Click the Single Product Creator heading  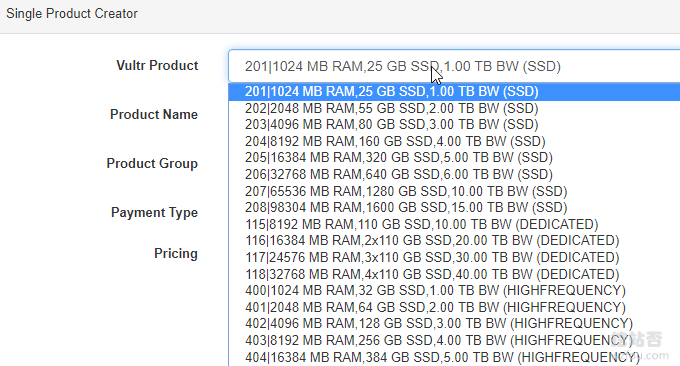(x=72, y=13)
